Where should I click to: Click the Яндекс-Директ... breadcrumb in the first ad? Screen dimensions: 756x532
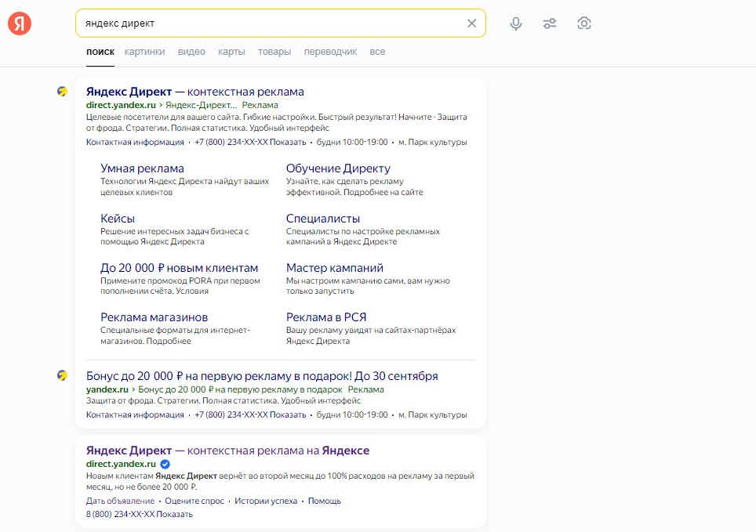point(201,105)
